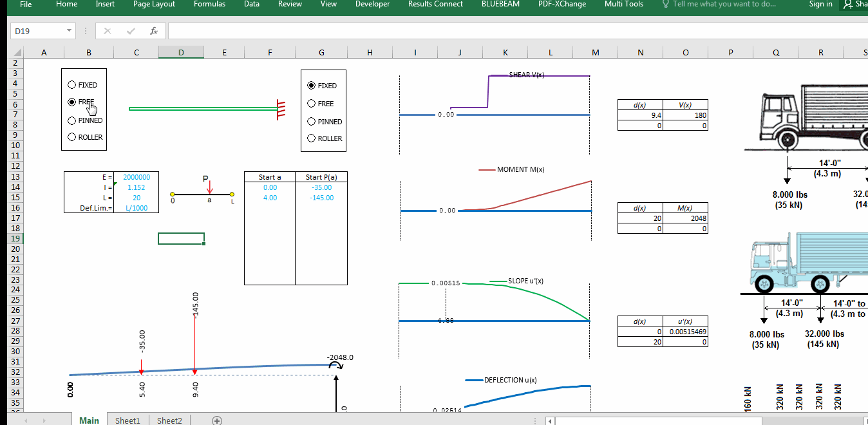Screen dimensions: 868x425
Task: Select the left PINNED radio option
Action: 85,120
